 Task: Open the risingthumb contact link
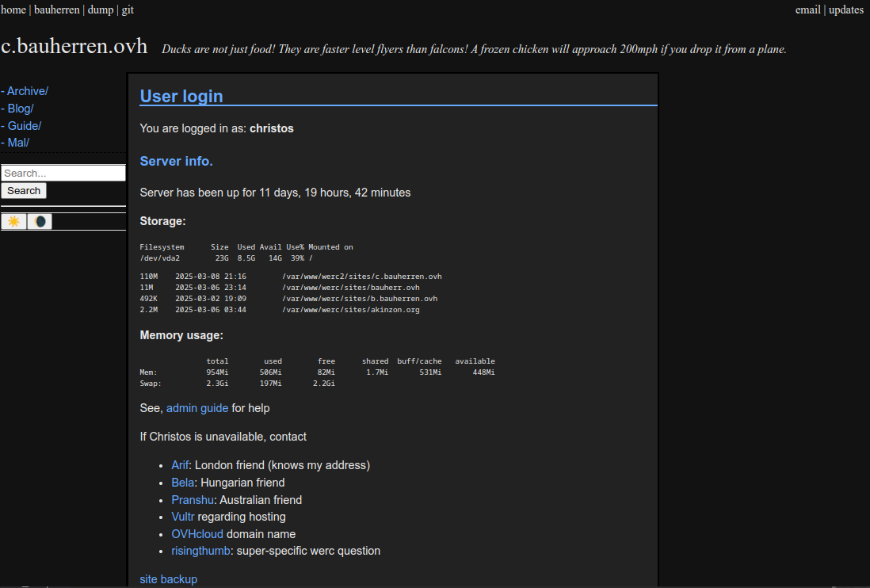pyautogui.click(x=201, y=551)
